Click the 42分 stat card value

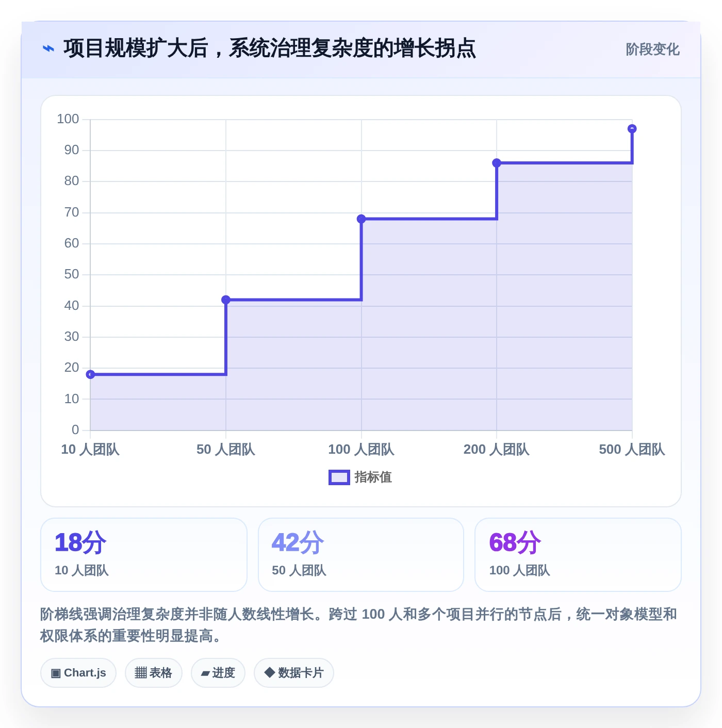pos(298,543)
